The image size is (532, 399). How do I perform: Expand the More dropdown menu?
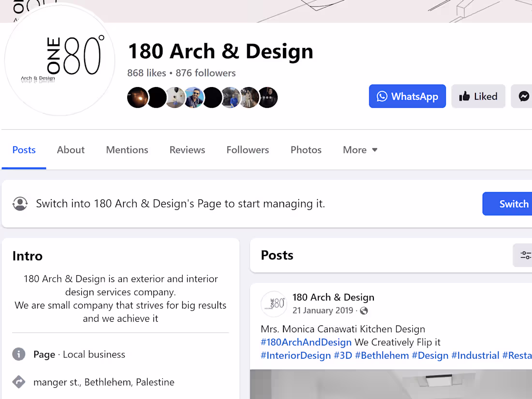coord(360,149)
